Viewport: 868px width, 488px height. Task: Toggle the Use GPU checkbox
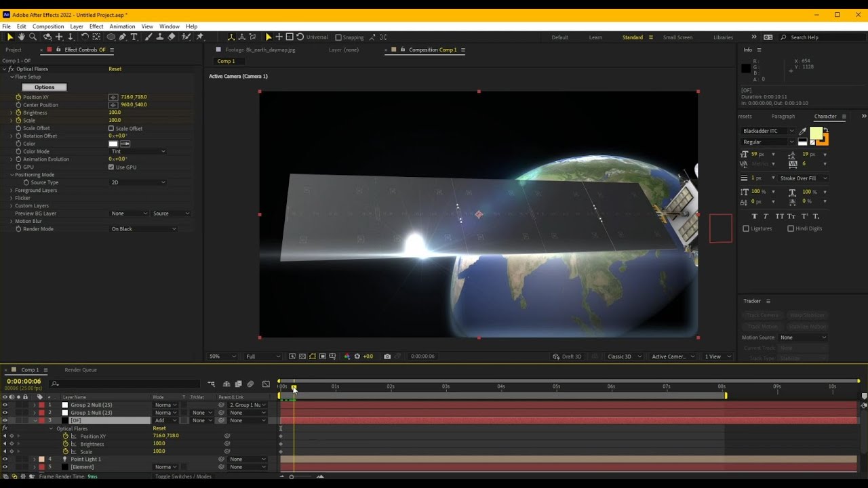pos(111,167)
